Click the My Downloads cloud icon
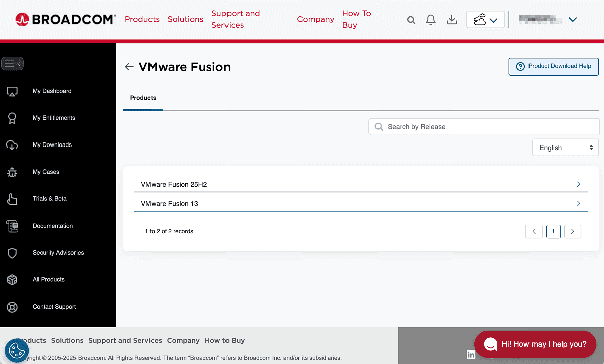604x364 pixels. tap(12, 145)
